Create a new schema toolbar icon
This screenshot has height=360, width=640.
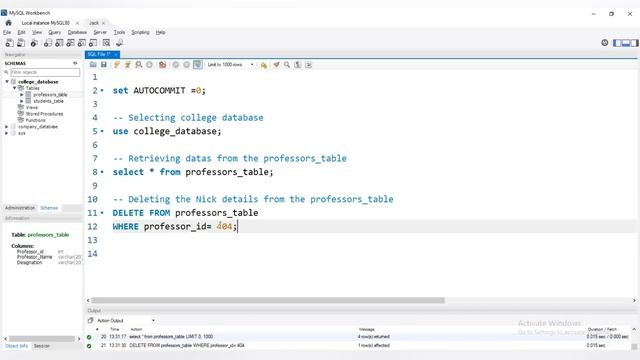tap(48, 43)
